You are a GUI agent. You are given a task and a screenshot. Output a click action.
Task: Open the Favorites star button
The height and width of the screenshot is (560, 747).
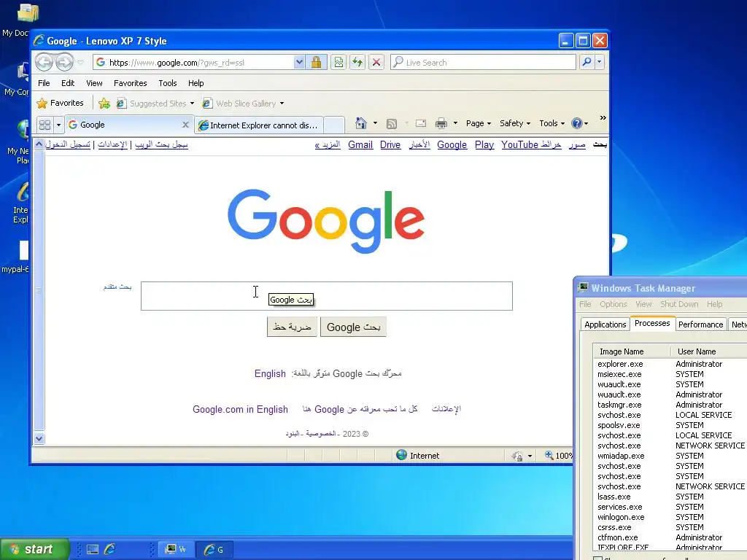point(60,103)
